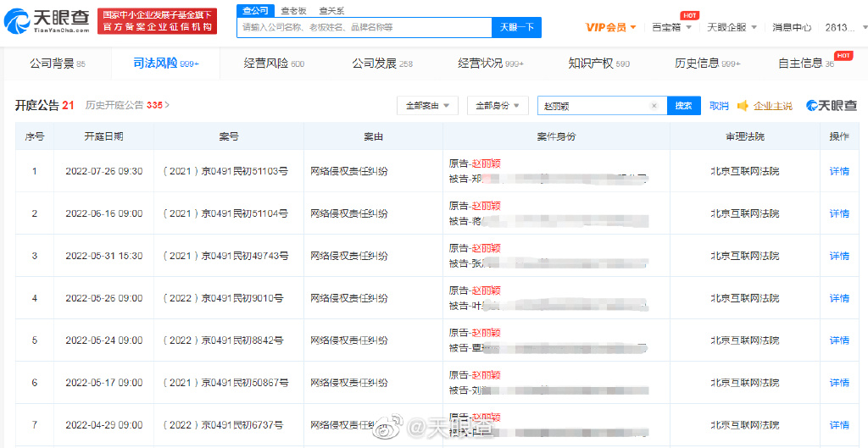Viewport: 868px width, 448px height.
Task: Select the 查关系 search tab
Action: point(331,10)
